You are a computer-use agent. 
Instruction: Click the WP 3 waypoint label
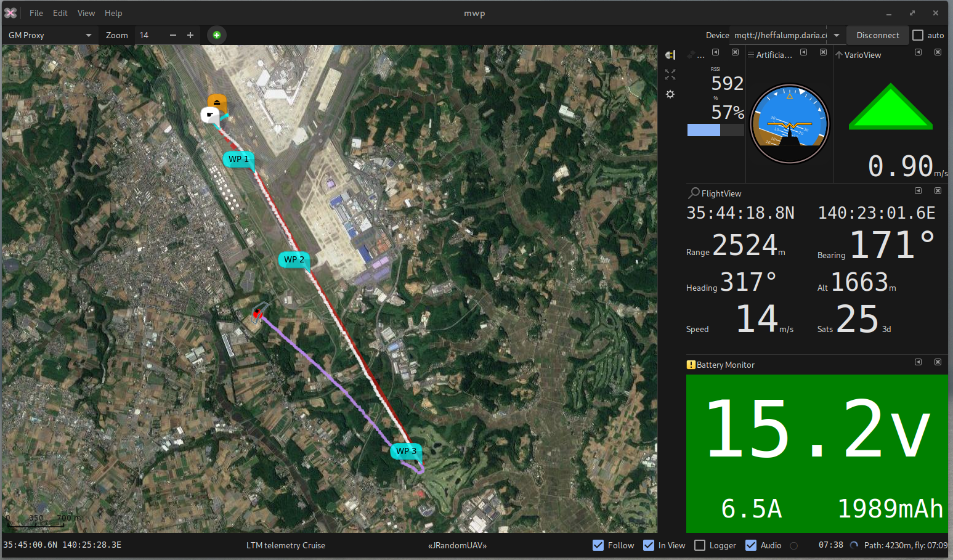tap(407, 451)
